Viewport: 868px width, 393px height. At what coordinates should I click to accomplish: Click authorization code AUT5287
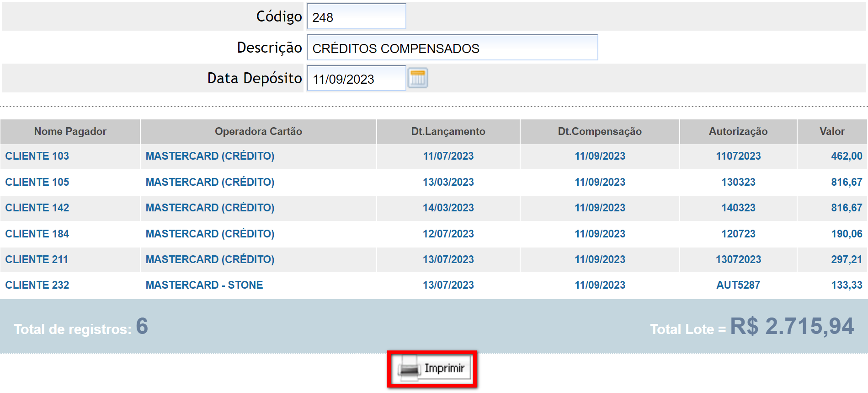pos(738,285)
